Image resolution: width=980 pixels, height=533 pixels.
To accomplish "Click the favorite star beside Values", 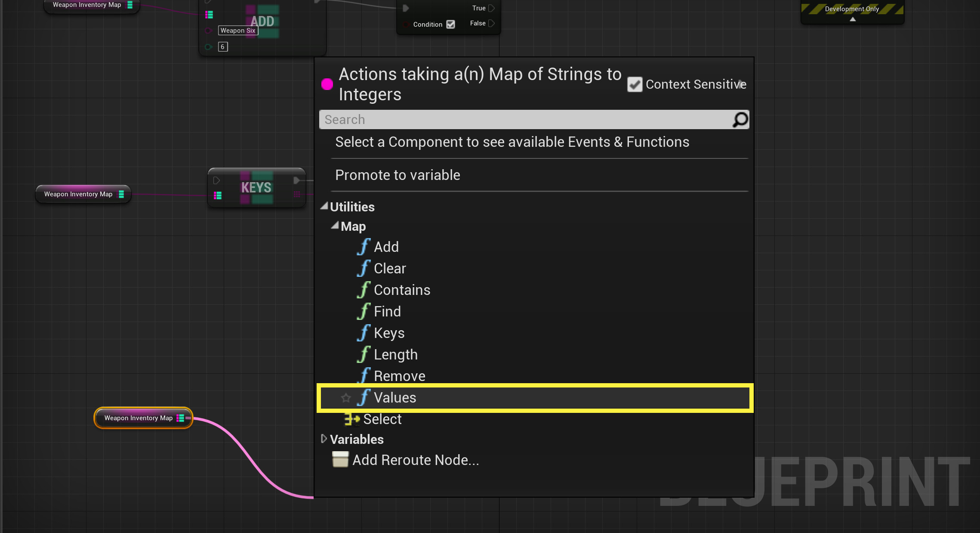I will 346,398.
